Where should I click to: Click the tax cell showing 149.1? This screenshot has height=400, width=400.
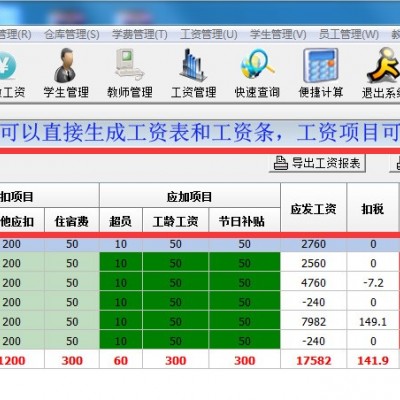tap(373, 322)
